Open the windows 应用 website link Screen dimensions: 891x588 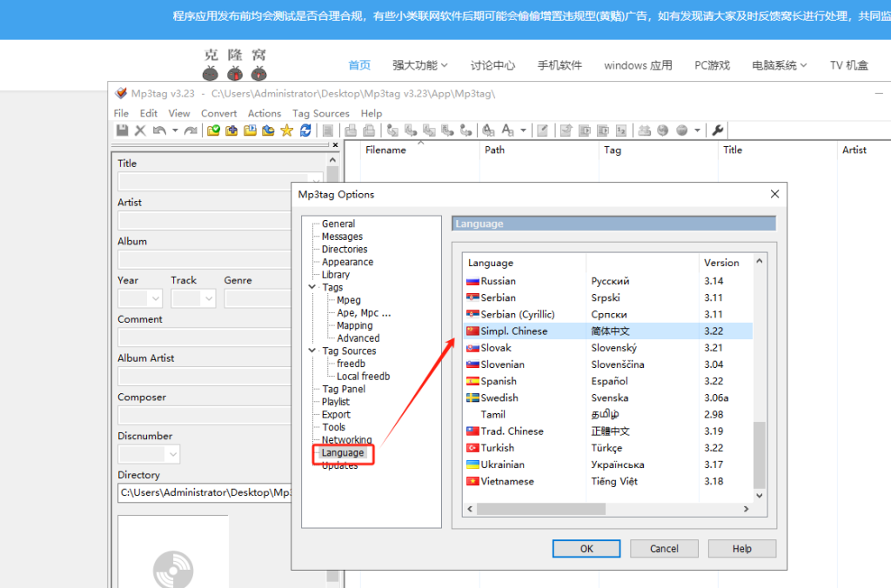(638, 65)
